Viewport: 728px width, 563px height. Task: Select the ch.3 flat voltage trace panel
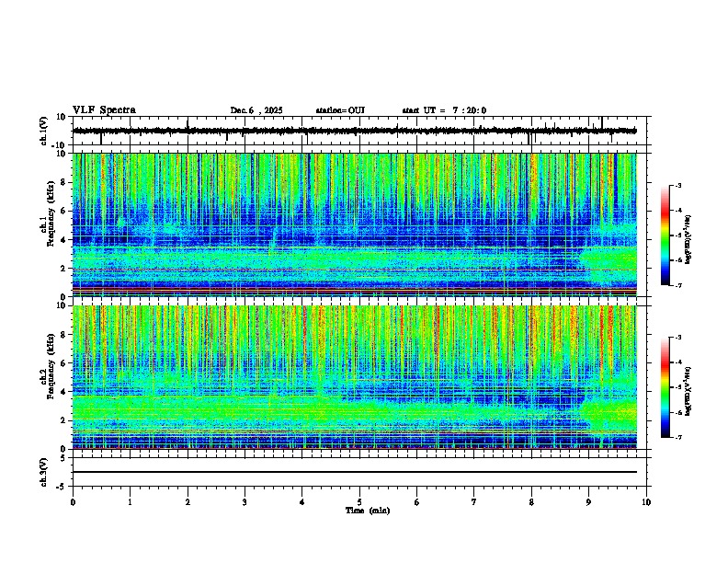(x=359, y=472)
